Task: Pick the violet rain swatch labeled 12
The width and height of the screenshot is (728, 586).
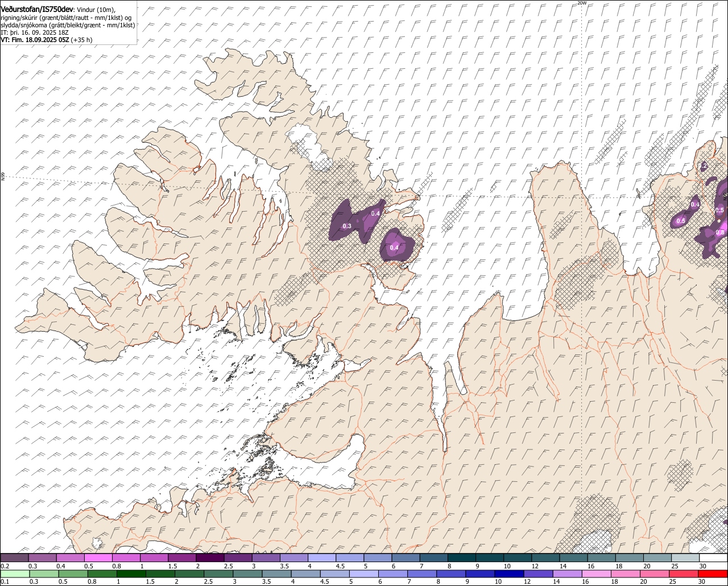Action: pos(538,573)
